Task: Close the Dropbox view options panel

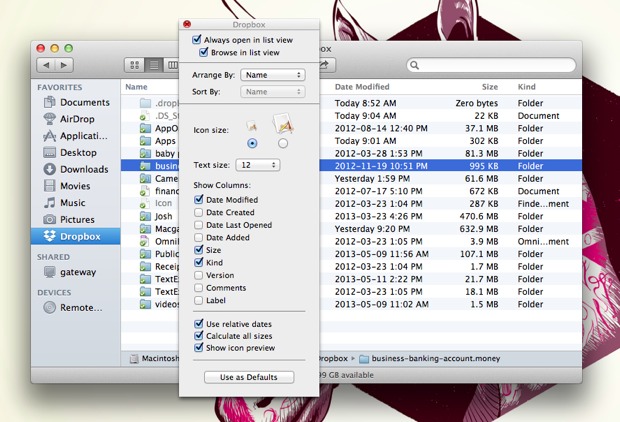Action: 187,24
